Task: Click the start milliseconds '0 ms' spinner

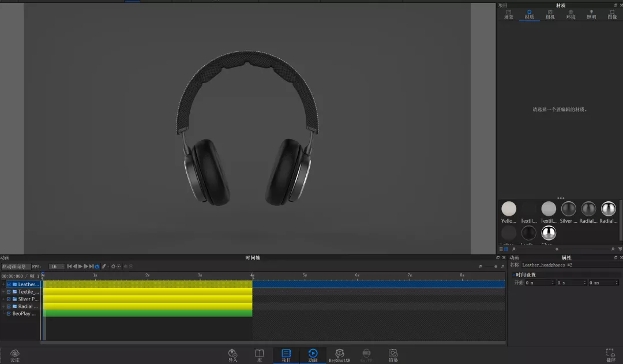Action: point(603,283)
